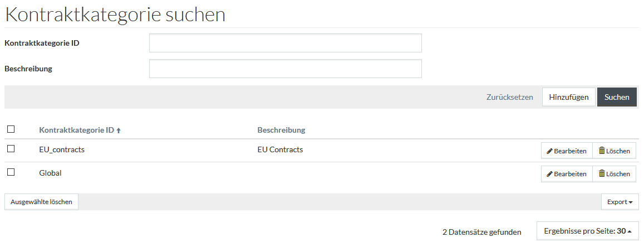Toggle the select-all checkbox in table header
This screenshot has width=644, height=242.
click(x=11, y=129)
